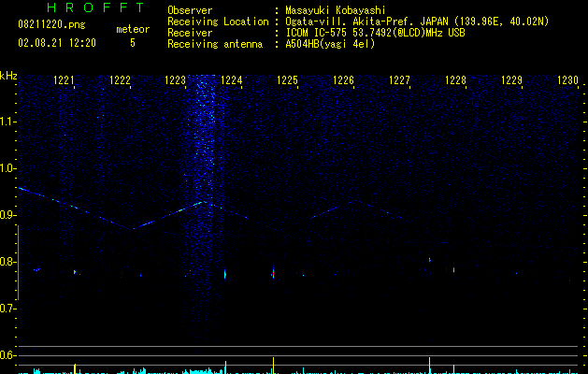The height and width of the screenshot is (374, 588).
Task: Click the 1.0 frequency axis label
Action: [7, 168]
